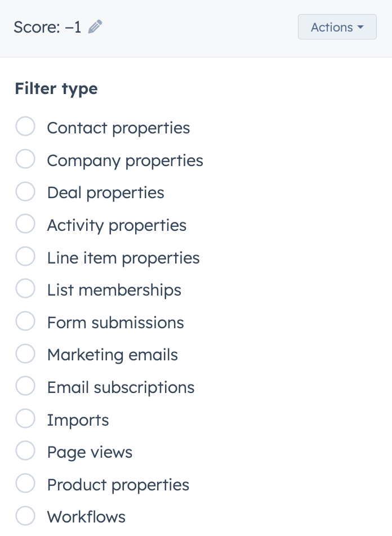The image size is (392, 536).
Task: Click the Score: −1 title text
Action: tap(47, 27)
